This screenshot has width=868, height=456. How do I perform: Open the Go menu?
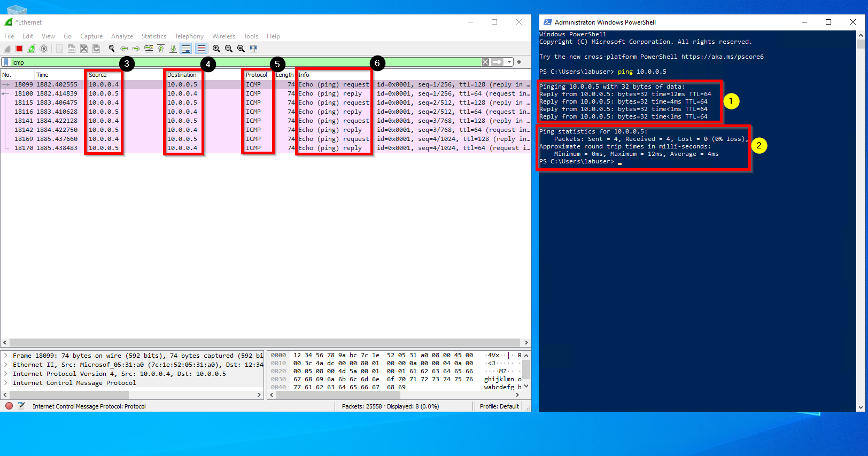(67, 36)
